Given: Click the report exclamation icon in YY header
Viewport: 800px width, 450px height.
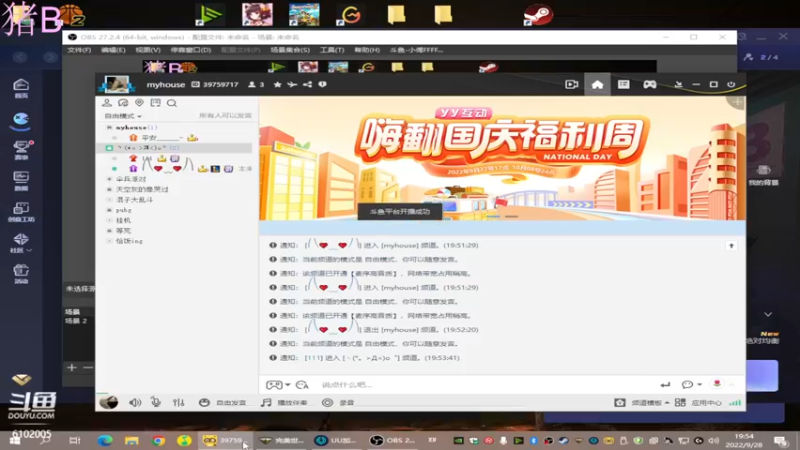Looking at the screenshot, I should tap(322, 84).
